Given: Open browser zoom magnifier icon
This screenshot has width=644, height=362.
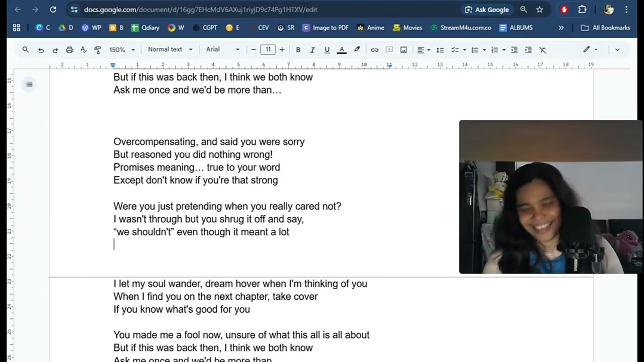Looking at the screenshot, I should coord(524,10).
